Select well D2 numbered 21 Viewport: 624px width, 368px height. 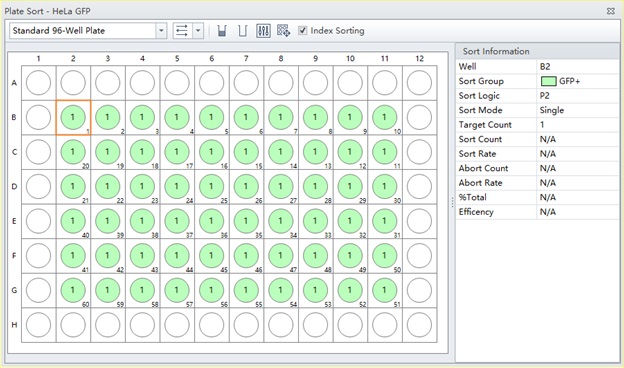[73, 187]
